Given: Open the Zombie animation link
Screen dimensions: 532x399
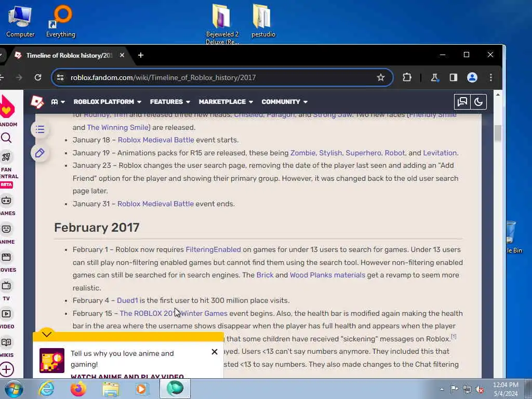Looking at the screenshot, I should tap(303, 153).
